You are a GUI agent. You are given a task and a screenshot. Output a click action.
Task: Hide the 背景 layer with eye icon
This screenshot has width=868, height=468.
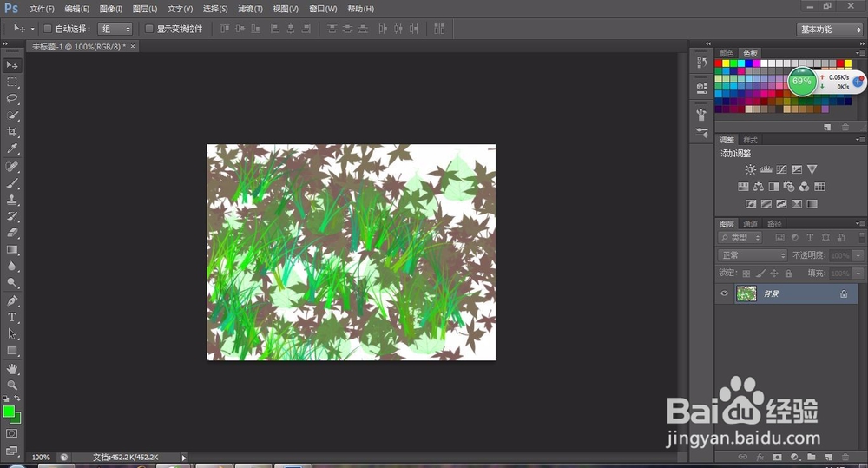pyautogui.click(x=724, y=293)
